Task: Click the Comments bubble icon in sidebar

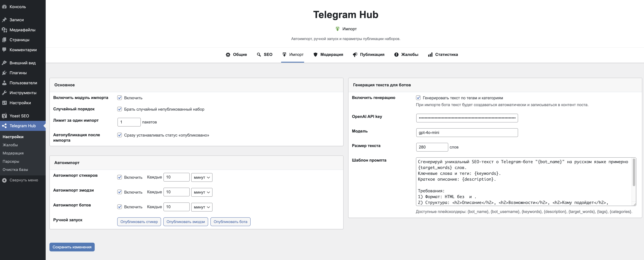Action: point(4,49)
